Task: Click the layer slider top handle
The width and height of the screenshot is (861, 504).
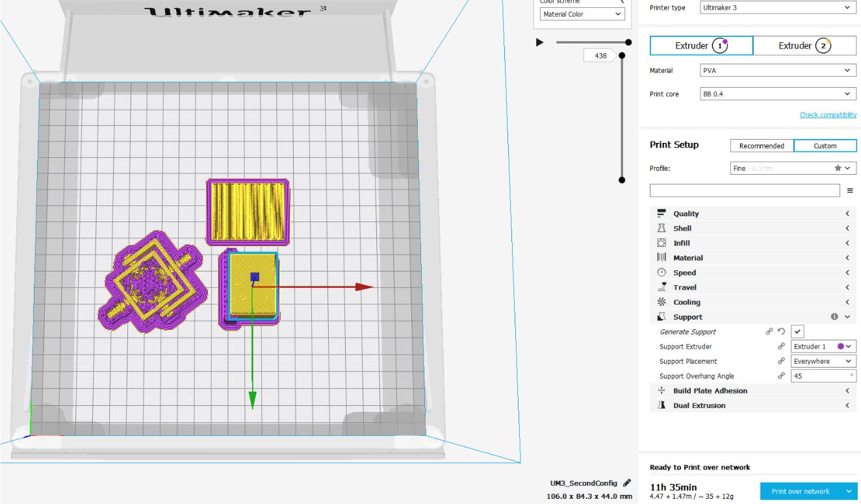Action: (x=622, y=56)
